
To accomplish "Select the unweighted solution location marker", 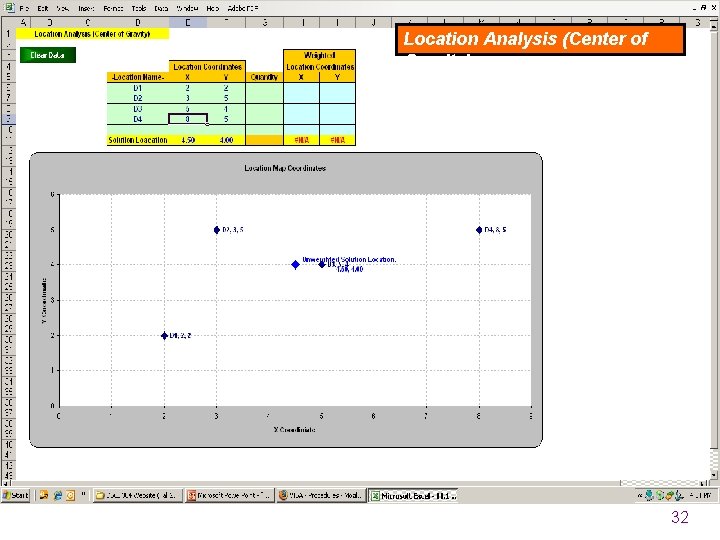I will (x=295, y=264).
